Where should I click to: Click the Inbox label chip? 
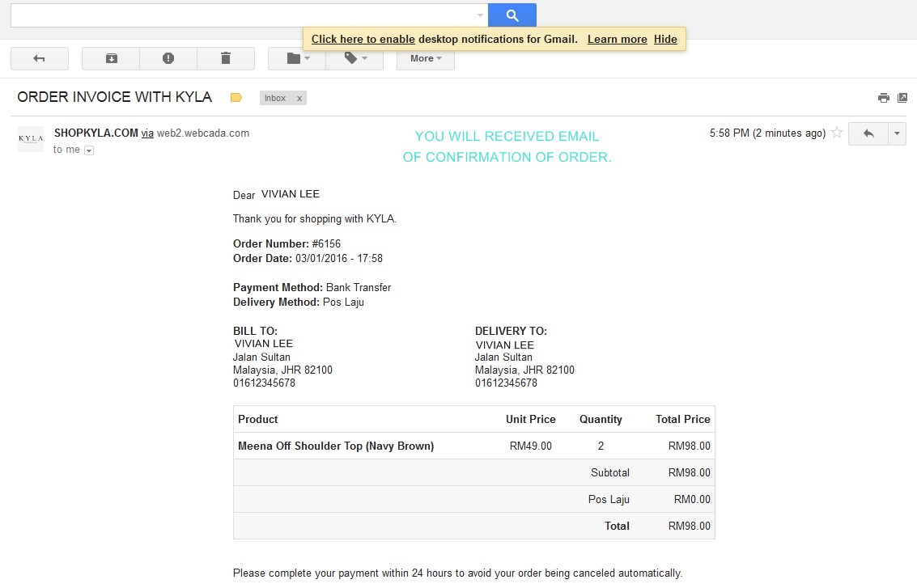tap(275, 98)
